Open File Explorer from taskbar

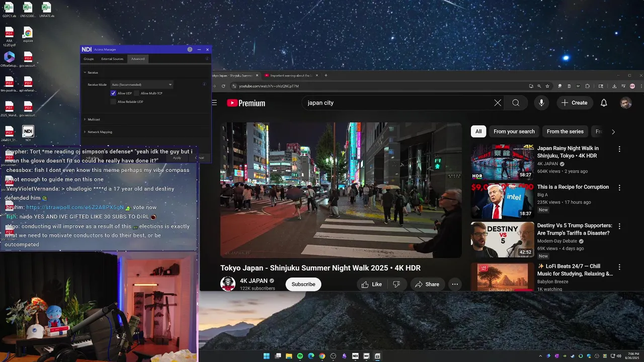289,356
